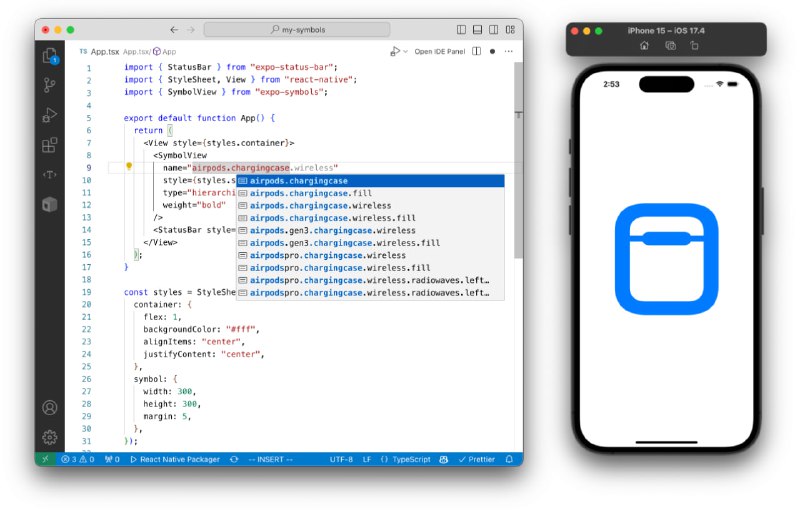Open notifications bell in status bar
This screenshot has width=800, height=512.
click(509, 459)
